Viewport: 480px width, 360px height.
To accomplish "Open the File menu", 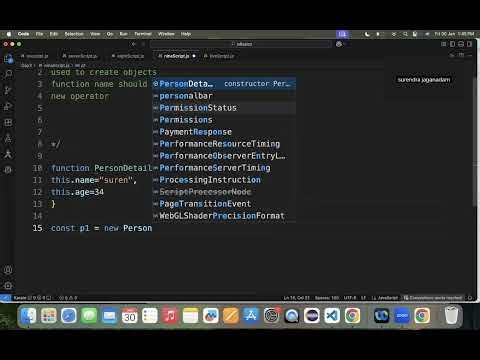I will tap(39, 34).
